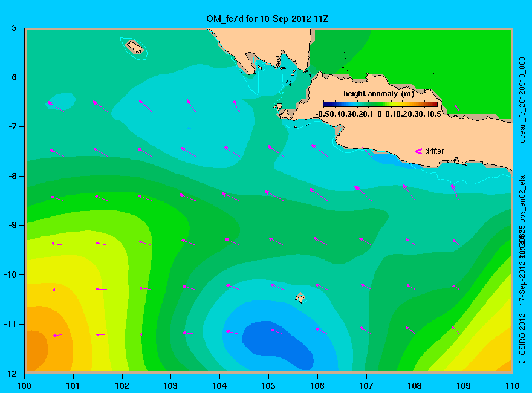The height and width of the screenshot is (393, 532).
Task: Click the '-10' latitude axis label
Action: tap(10, 275)
